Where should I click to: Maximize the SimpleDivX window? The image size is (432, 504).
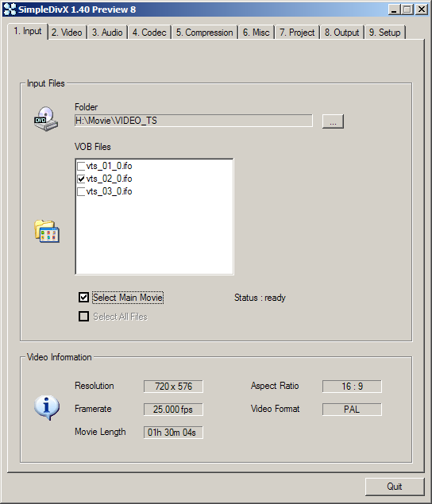tap(407, 10)
